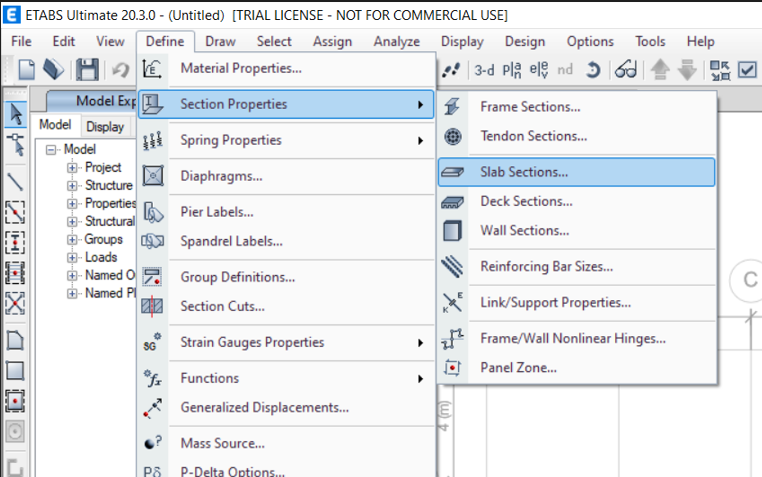Click the New model toolbar icon
Image resolution: width=762 pixels, height=477 pixels.
[x=28, y=69]
